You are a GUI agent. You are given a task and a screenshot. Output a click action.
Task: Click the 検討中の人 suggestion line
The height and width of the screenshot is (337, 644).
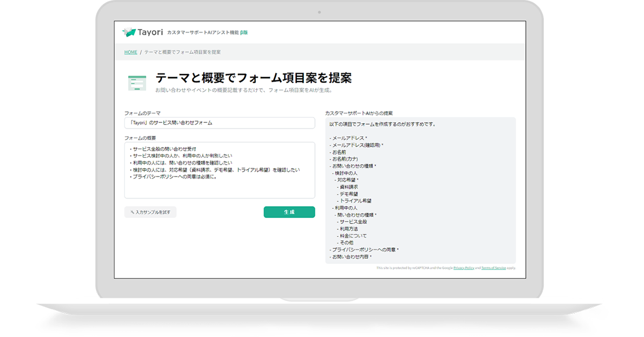pos(345,173)
